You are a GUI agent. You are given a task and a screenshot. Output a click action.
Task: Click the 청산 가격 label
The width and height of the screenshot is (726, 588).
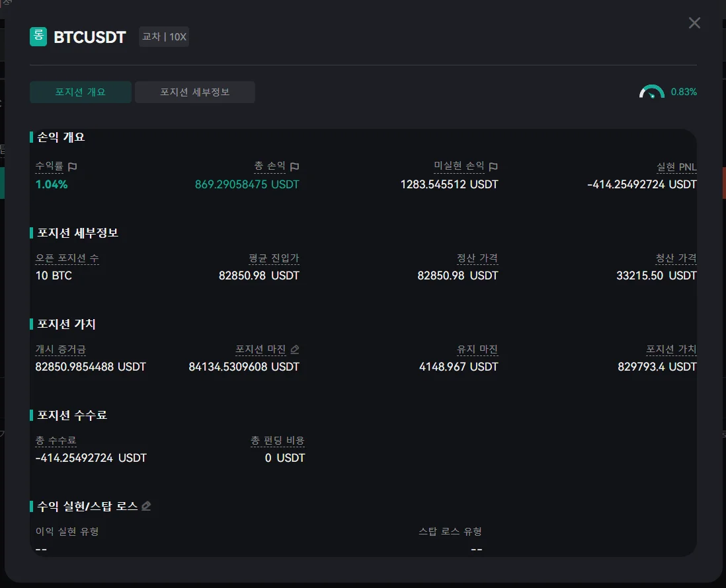[676, 258]
